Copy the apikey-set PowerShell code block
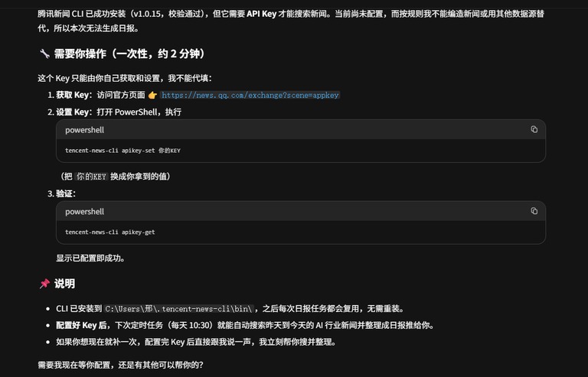The height and width of the screenshot is (377, 588). pos(534,129)
